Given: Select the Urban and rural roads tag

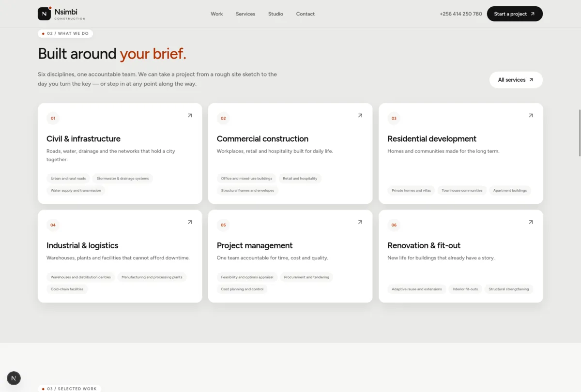Looking at the screenshot, I should tap(68, 179).
